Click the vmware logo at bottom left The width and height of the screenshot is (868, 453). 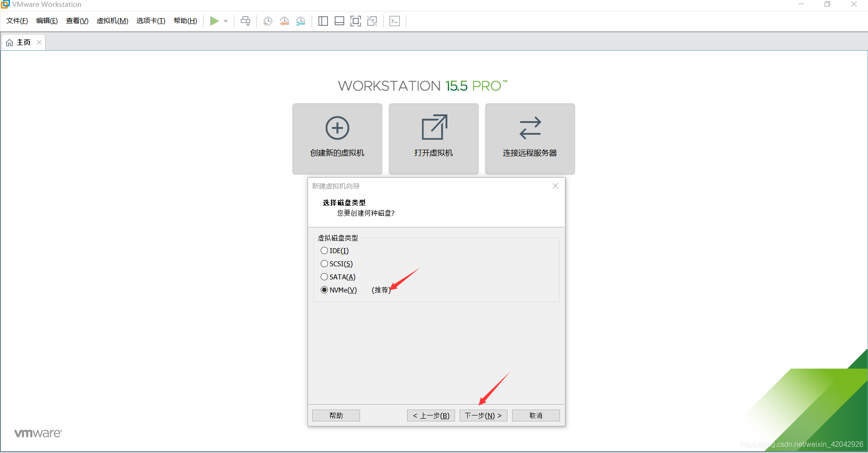[38, 433]
